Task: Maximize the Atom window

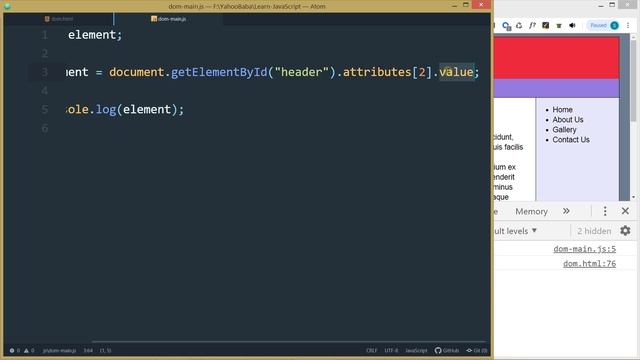Action: pyautogui.click(x=466, y=5)
